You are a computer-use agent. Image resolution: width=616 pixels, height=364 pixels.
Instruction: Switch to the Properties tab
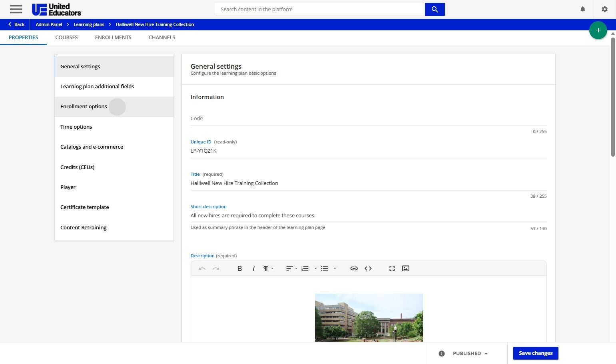point(24,38)
